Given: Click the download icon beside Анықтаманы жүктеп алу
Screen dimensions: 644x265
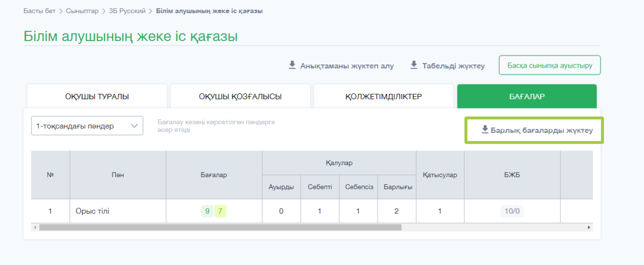Looking at the screenshot, I should pos(292,65).
